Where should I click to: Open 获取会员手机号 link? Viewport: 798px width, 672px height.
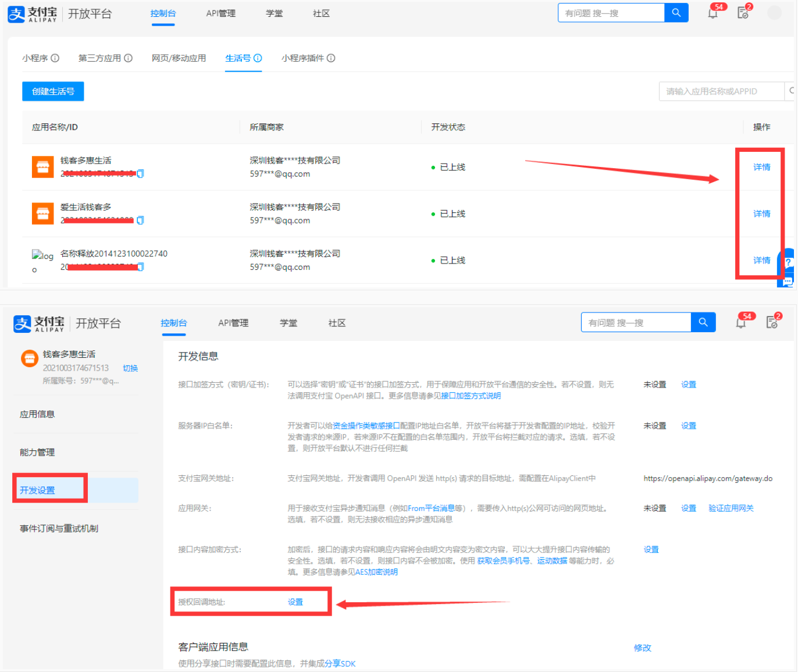(x=504, y=561)
